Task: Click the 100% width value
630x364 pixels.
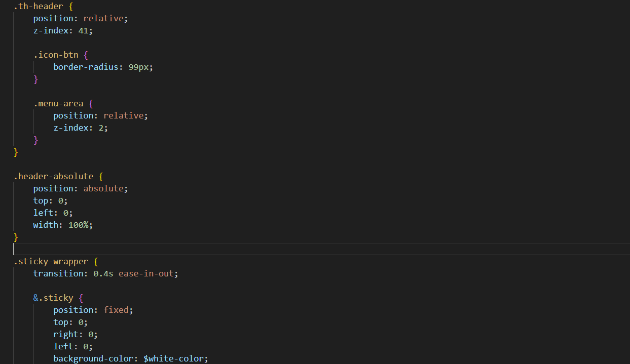Action: 79,224
